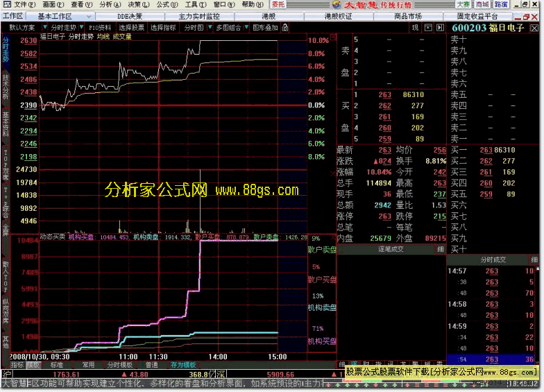Click the app icon left of 文件 menu
The image size is (544, 392).
click(7, 4)
